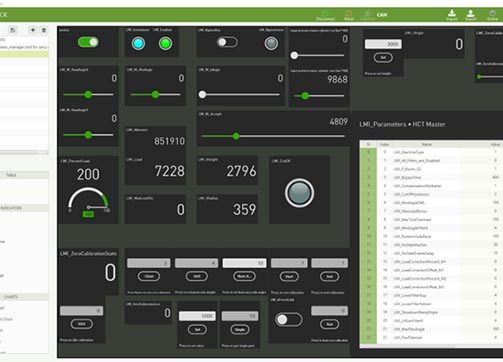The height and width of the screenshot is (362, 503).
Task: Click the 359 readout value
Action: click(x=244, y=210)
